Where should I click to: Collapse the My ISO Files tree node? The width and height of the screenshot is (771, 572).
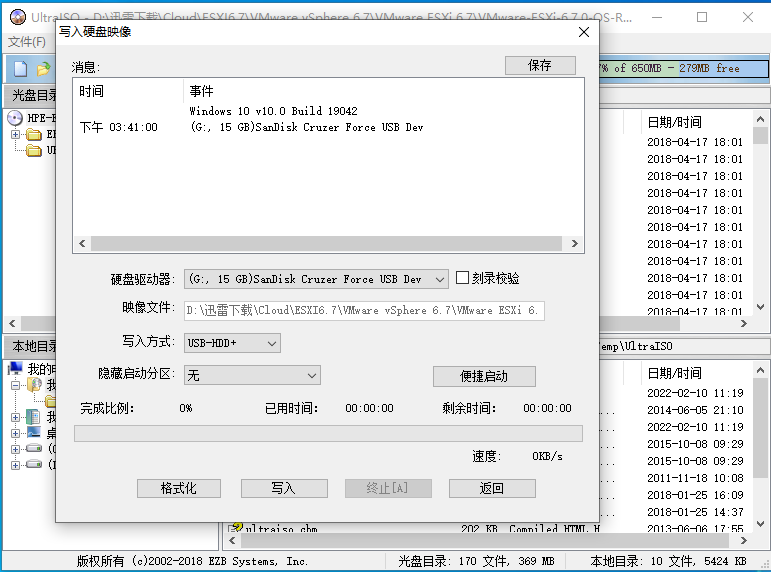point(15,385)
